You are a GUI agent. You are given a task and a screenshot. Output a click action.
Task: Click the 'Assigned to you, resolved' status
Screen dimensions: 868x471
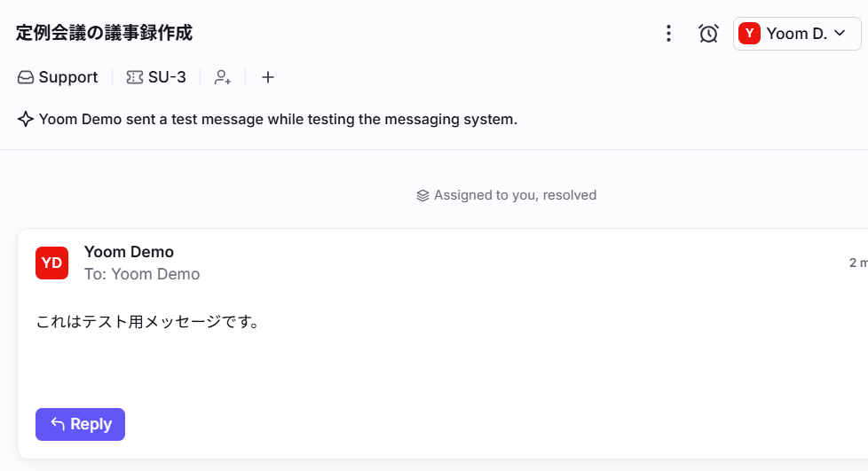(x=515, y=195)
